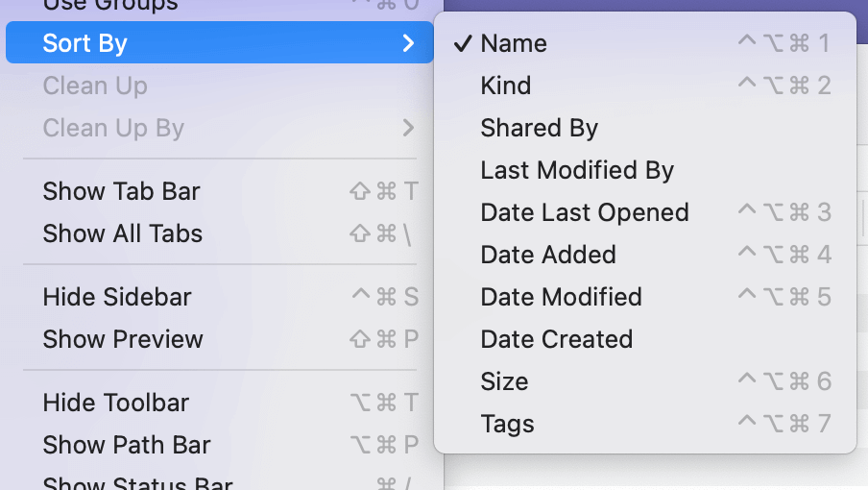Viewport: 868px width, 490px height.
Task: Sort by Date Added
Action: pyautogui.click(x=548, y=255)
